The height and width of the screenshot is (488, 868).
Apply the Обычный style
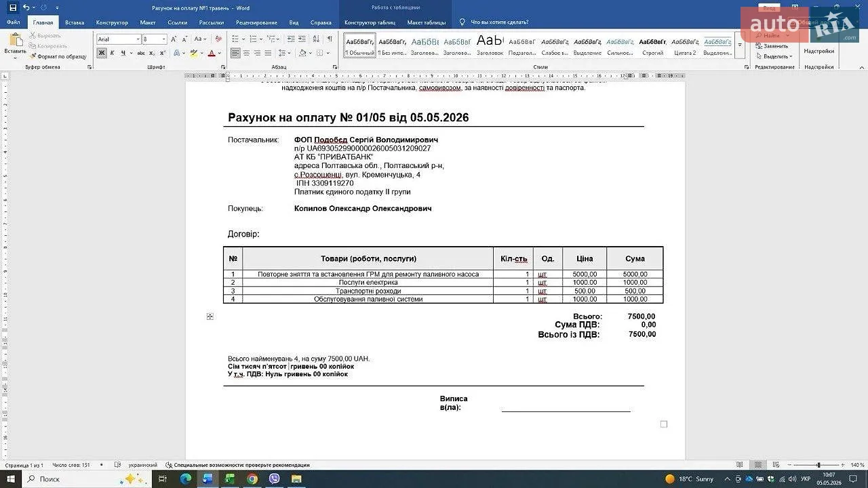coord(359,45)
